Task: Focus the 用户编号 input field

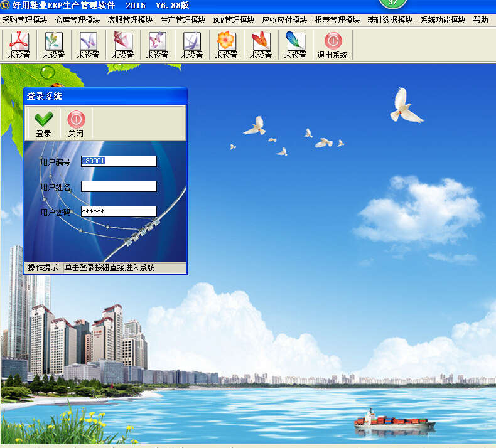Action: pos(119,161)
